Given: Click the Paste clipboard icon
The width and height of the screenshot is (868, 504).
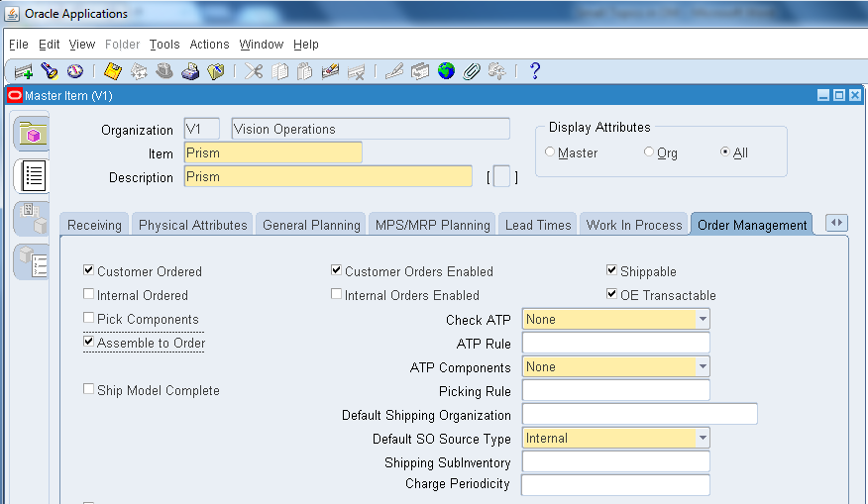Looking at the screenshot, I should 305,71.
